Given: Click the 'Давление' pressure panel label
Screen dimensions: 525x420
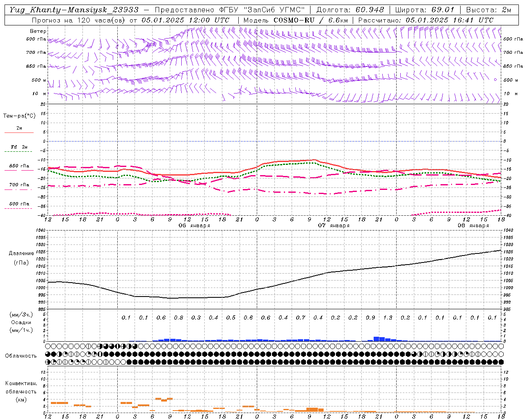Looking at the screenshot, I should tap(21, 253).
